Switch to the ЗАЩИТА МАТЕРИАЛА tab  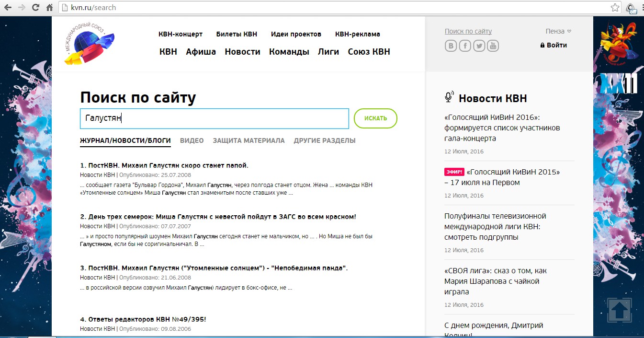(249, 140)
